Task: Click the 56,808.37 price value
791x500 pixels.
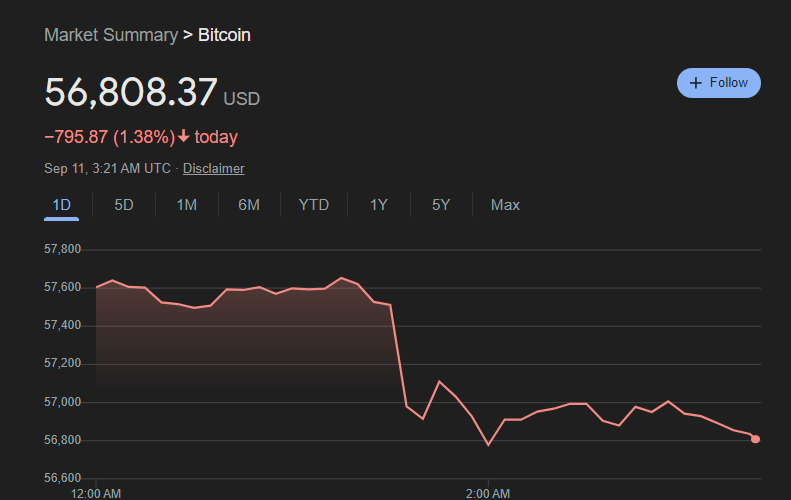Action: [131, 92]
